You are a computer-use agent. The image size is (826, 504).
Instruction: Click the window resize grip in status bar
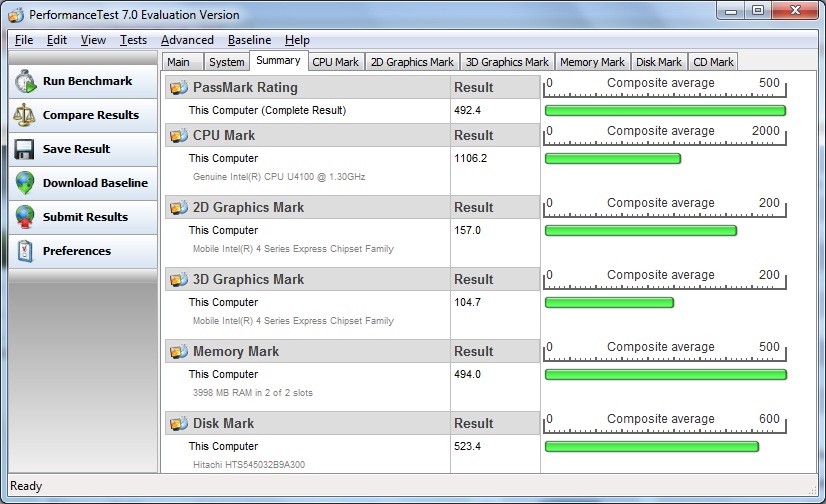pos(812,489)
